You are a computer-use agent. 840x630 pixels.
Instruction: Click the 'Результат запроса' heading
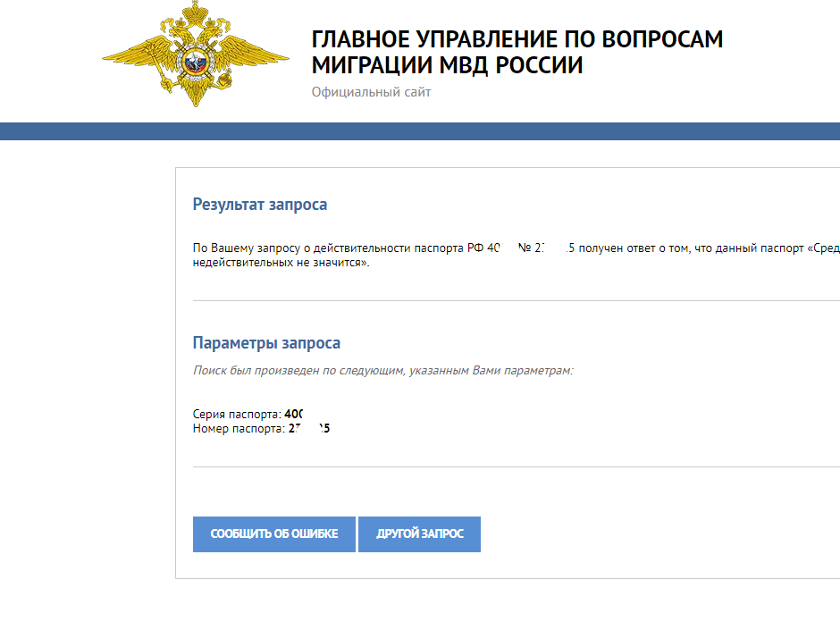point(260,205)
